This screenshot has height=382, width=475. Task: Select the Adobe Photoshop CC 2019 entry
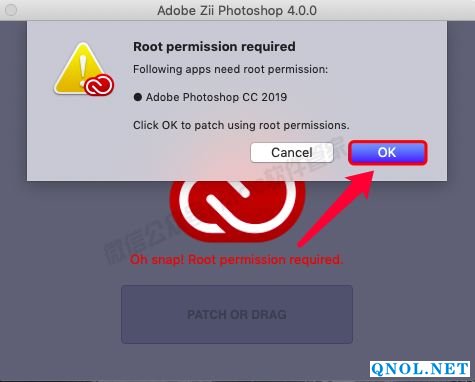[216, 97]
